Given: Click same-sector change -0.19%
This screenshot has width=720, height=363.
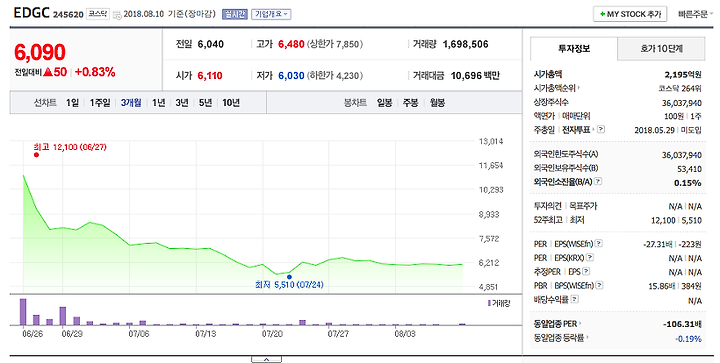Looking at the screenshot, I should pyautogui.click(x=688, y=339).
